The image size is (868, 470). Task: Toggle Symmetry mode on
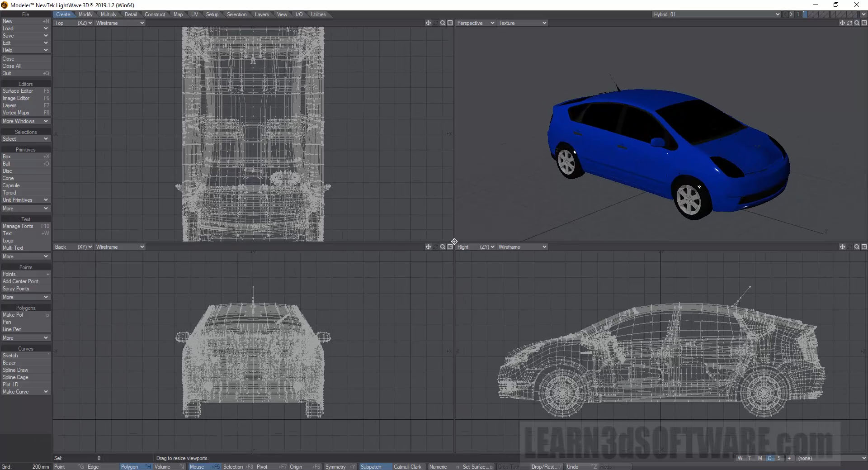click(335, 467)
